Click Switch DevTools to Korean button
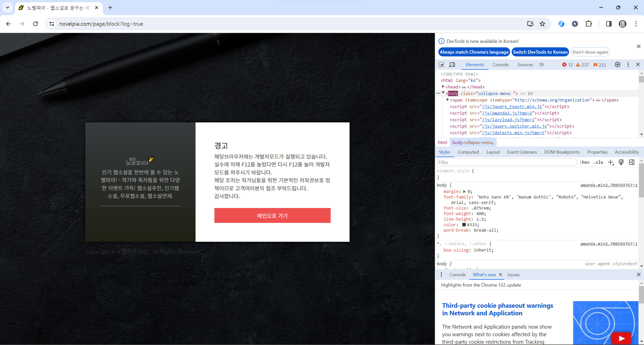 [540, 52]
